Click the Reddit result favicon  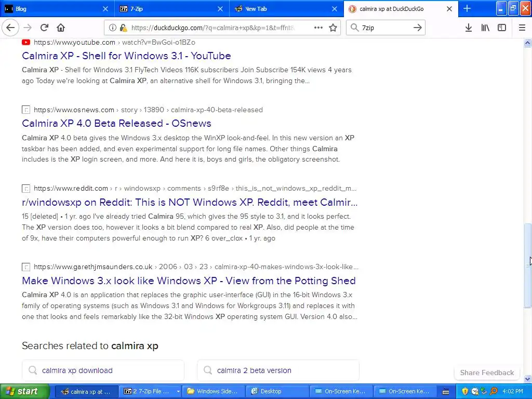tap(26, 188)
